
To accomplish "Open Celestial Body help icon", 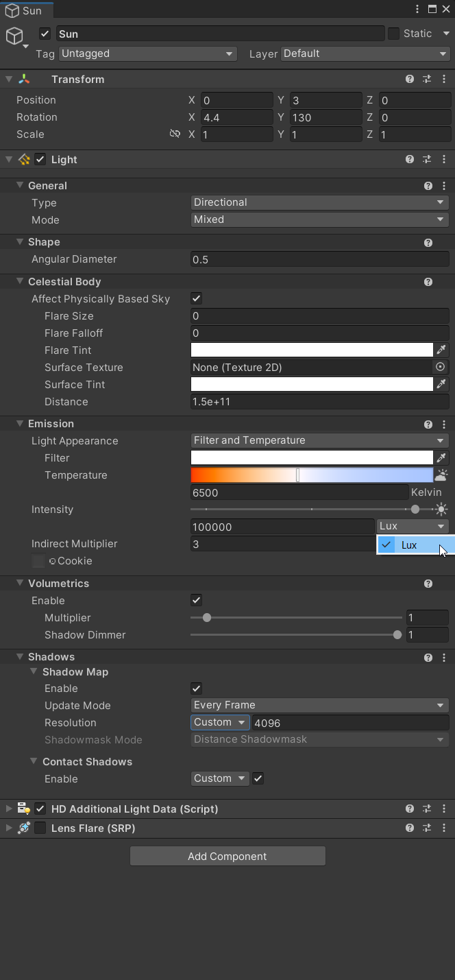I will (x=428, y=282).
